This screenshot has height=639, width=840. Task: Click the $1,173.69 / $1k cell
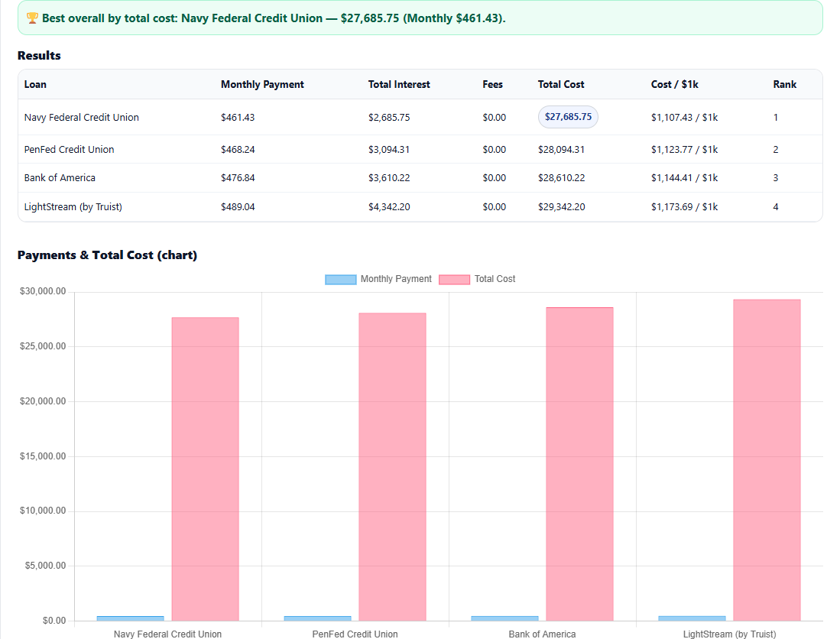click(x=685, y=206)
